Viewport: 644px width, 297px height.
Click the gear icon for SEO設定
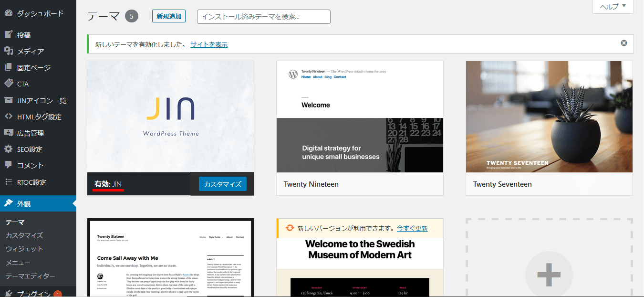9,149
